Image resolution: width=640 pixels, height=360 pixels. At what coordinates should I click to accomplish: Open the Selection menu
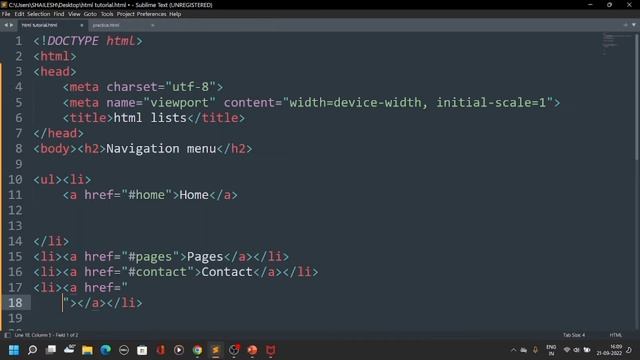click(x=38, y=14)
